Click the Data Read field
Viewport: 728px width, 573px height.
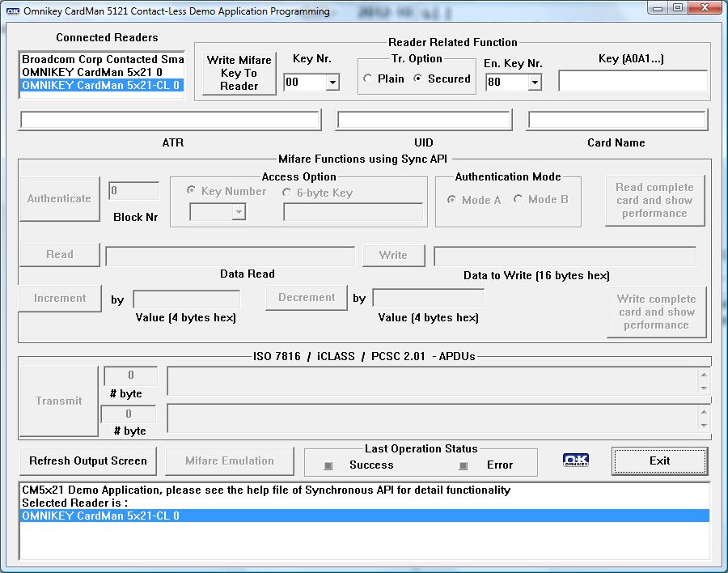[x=230, y=256]
